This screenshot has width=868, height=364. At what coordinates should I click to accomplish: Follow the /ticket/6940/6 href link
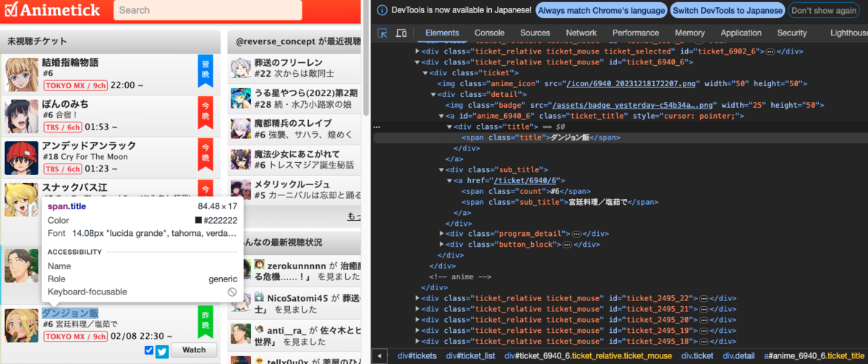point(524,180)
